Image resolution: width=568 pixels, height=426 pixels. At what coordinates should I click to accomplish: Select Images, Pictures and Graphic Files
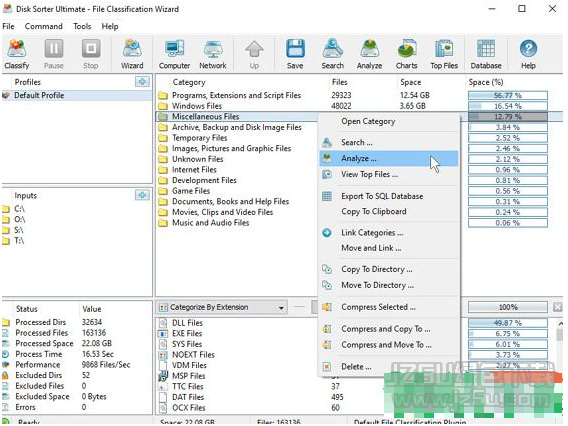[231, 149]
